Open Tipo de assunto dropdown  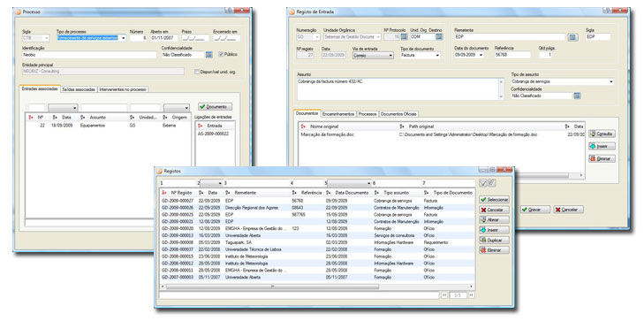coord(611,81)
